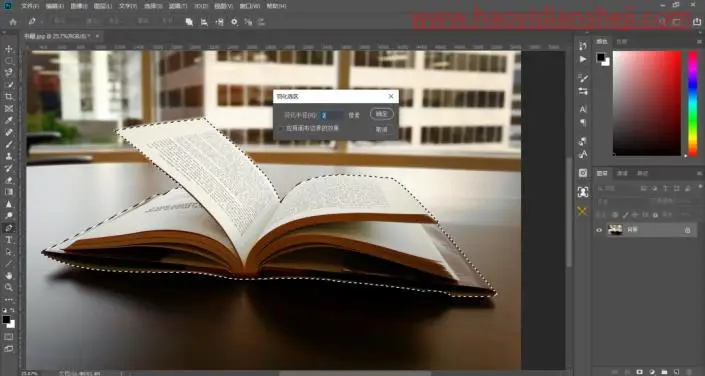Image resolution: width=705 pixels, height=376 pixels.
Task: Select the Pen tool in toolbar
Action: pos(9,228)
